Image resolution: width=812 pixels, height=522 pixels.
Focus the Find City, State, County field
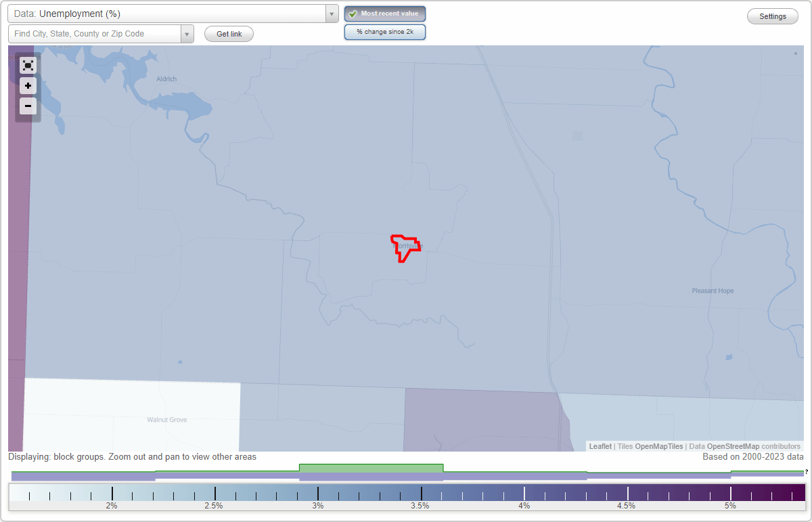pyautogui.click(x=94, y=34)
